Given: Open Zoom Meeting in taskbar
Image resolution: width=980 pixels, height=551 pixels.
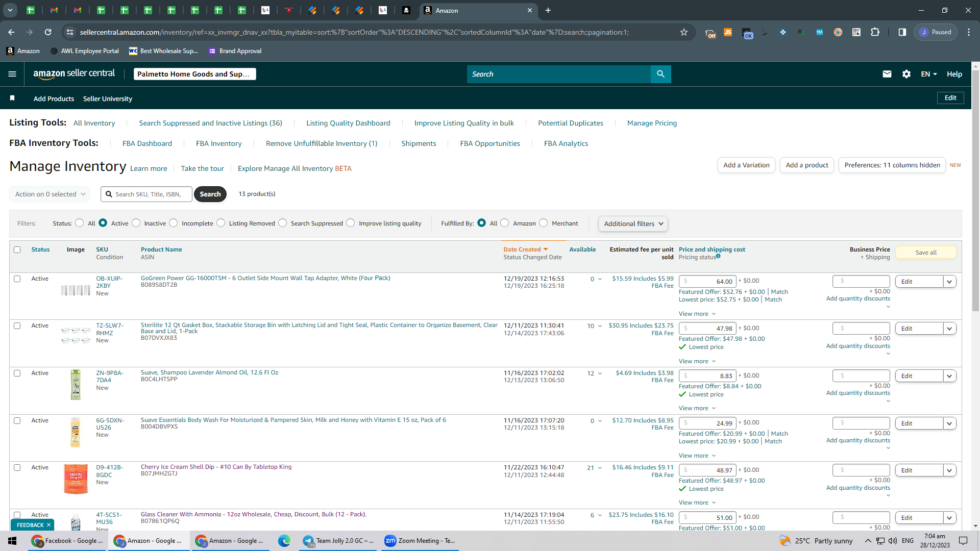Looking at the screenshot, I should click(420, 541).
